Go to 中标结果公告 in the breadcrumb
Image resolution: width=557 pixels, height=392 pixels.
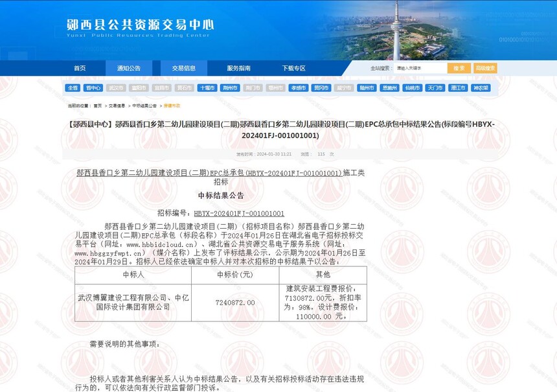144,106
